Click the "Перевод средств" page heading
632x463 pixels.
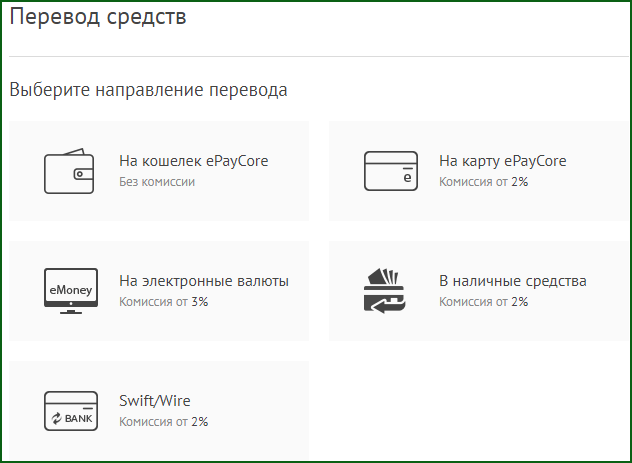pyautogui.click(x=98, y=17)
